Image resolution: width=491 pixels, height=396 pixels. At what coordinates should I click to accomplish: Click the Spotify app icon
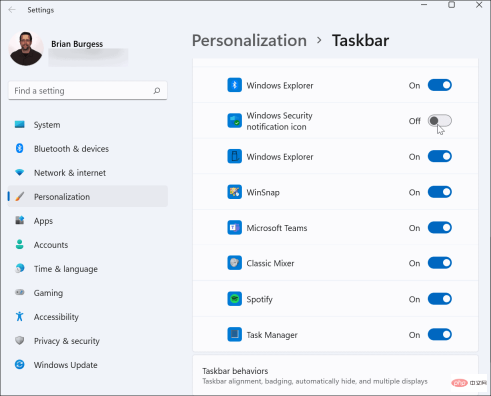coord(234,299)
